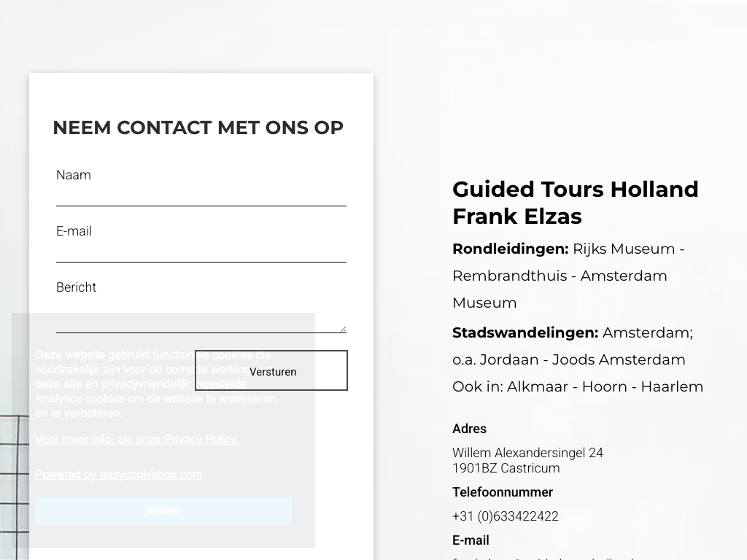Dismiss cookie notice with Sluiten button
This screenshot has width=747, height=560.
(x=163, y=510)
